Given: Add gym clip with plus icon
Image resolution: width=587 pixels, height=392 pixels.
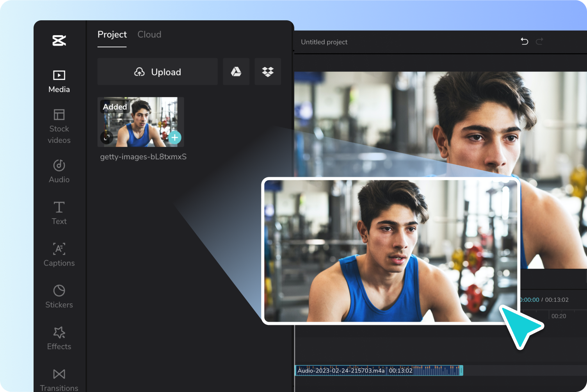Looking at the screenshot, I should pyautogui.click(x=175, y=137).
